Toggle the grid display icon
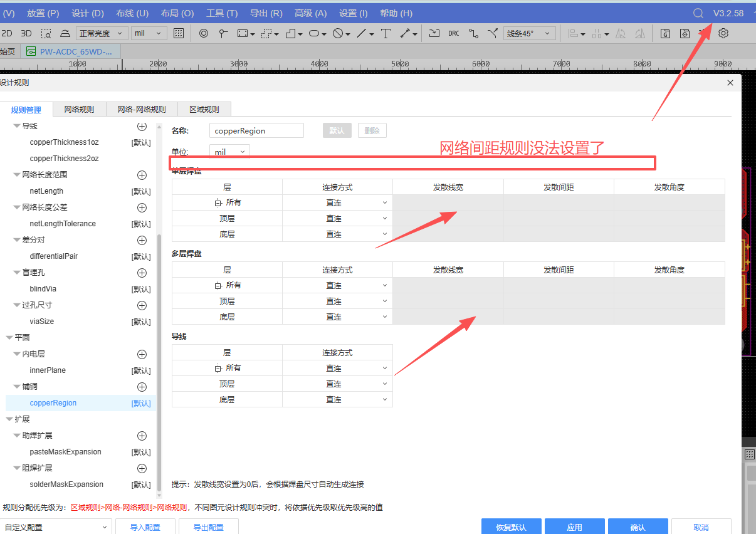Viewport: 756px width, 534px height. pyautogui.click(x=179, y=33)
